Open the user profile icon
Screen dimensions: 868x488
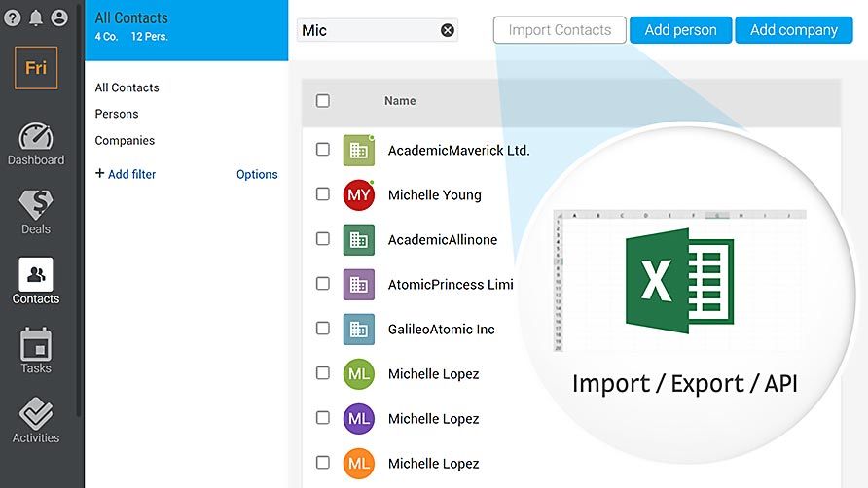point(59,17)
